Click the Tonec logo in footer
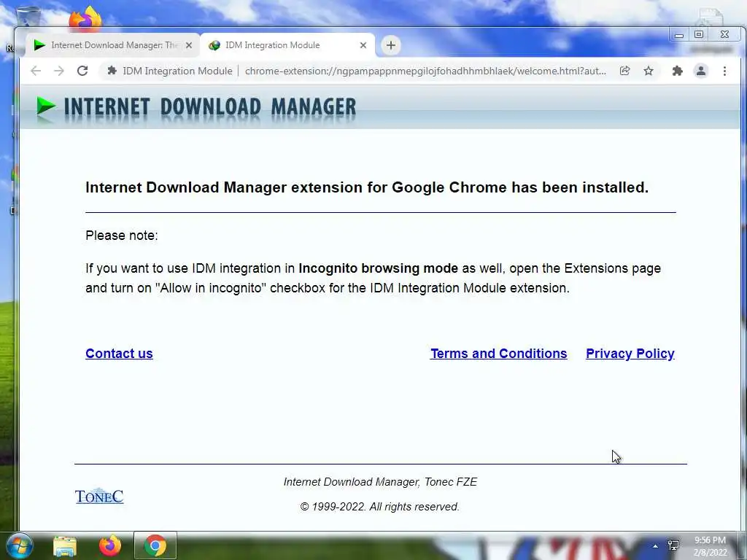The height and width of the screenshot is (560, 747). tap(99, 496)
